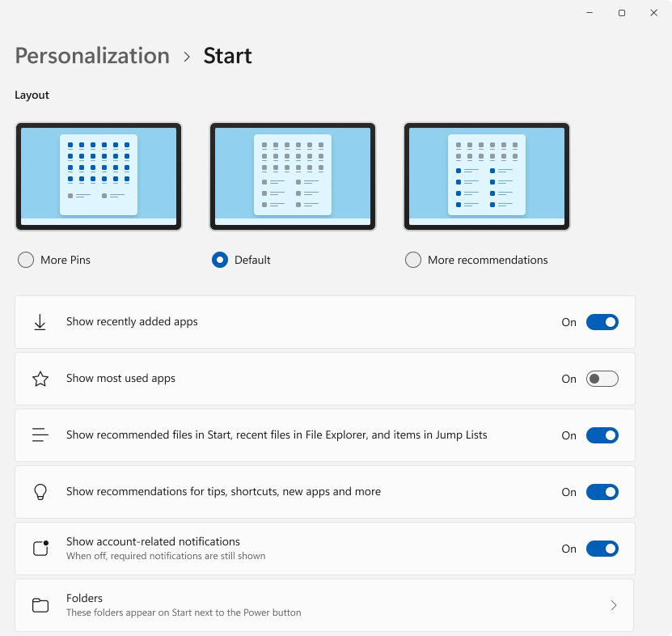The image size is (672, 636).
Task: Click the recently added apps download icon
Action: pos(40,321)
